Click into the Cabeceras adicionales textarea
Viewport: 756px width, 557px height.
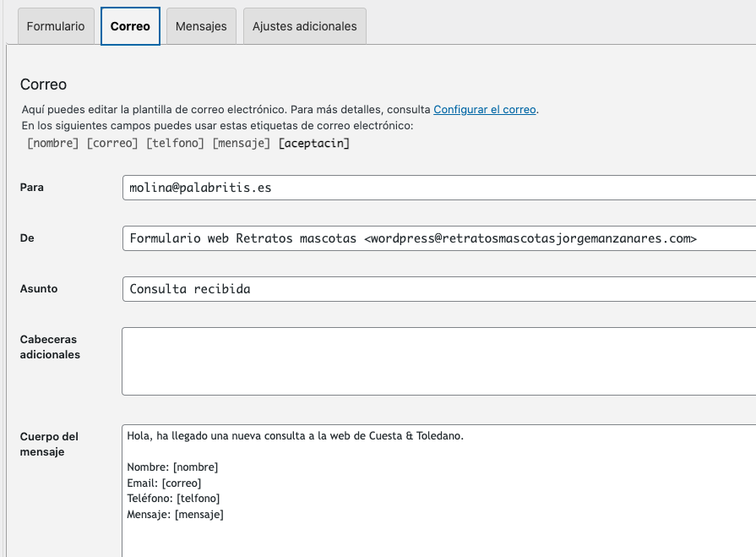coord(439,361)
